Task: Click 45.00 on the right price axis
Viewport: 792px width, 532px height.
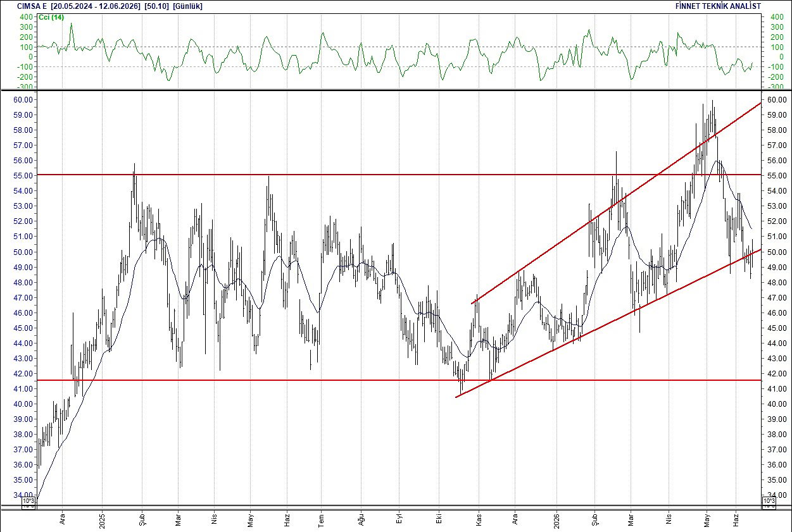Action: pyautogui.click(x=776, y=328)
